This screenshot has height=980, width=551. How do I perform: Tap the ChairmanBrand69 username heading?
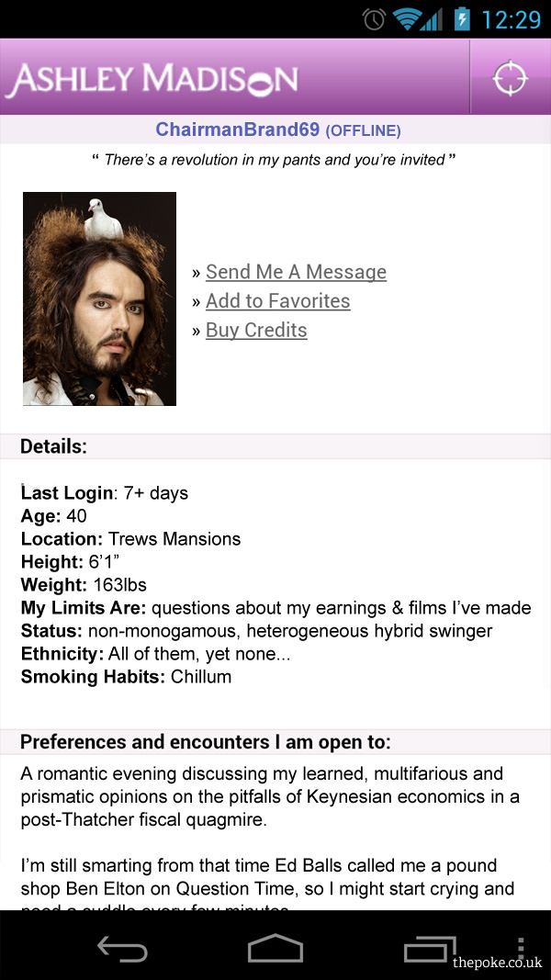[237, 130]
